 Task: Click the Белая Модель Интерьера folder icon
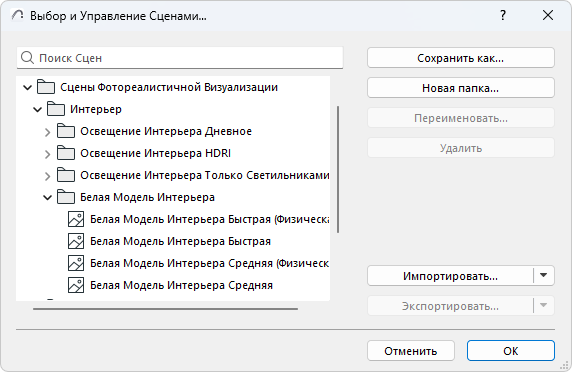tap(66, 197)
